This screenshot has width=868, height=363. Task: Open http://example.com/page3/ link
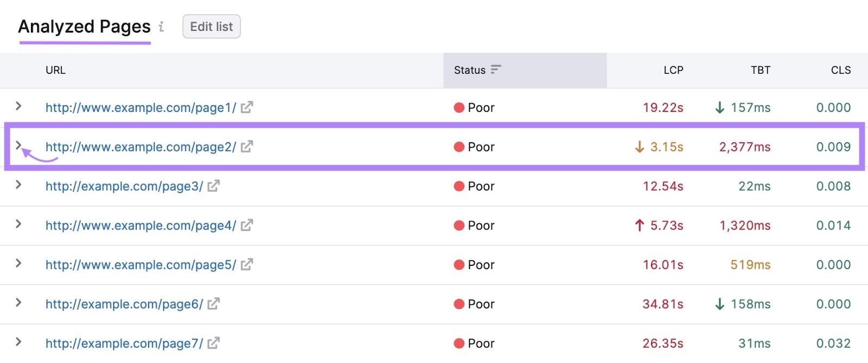coord(124,186)
